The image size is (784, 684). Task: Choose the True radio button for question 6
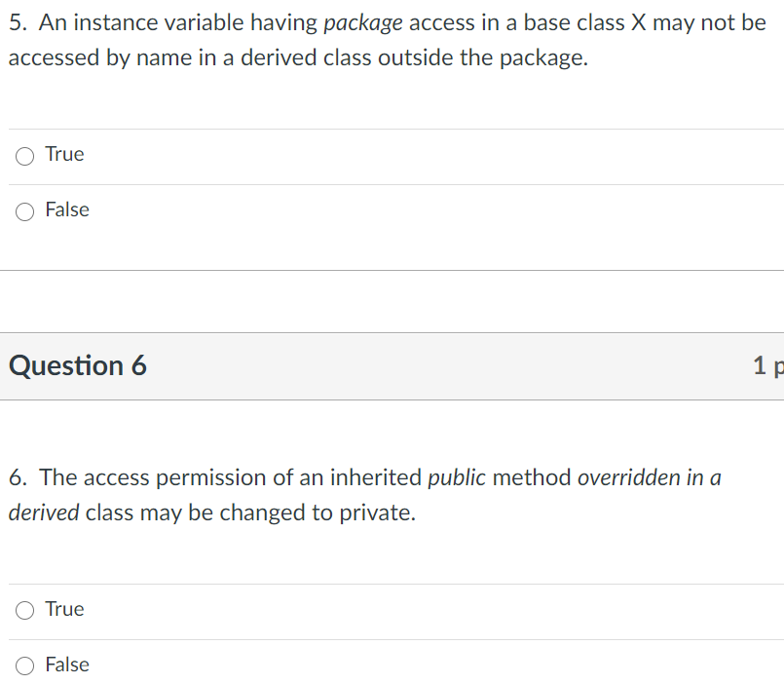[x=26, y=610]
